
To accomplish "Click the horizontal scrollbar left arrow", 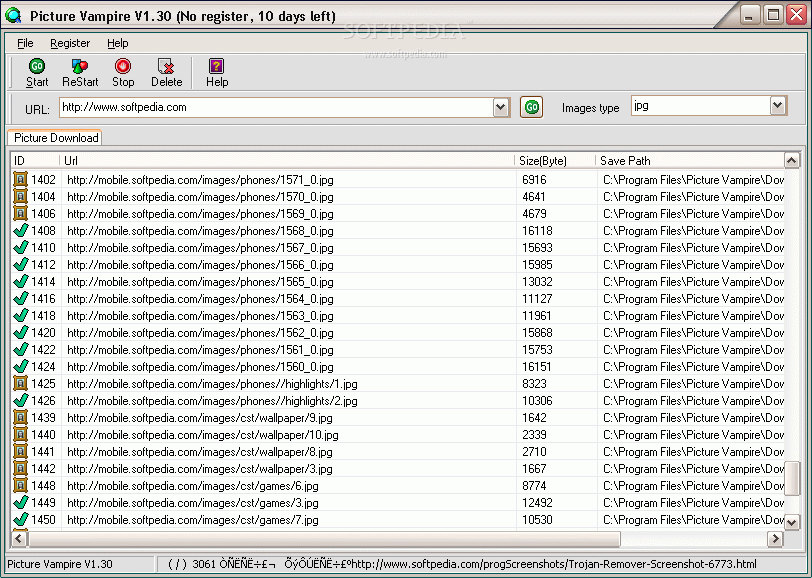I will (19, 539).
